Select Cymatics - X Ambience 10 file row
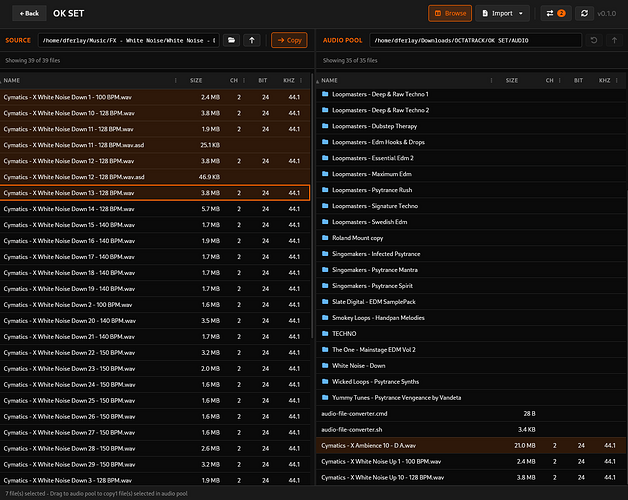This screenshot has width=628, height=500. [471, 446]
